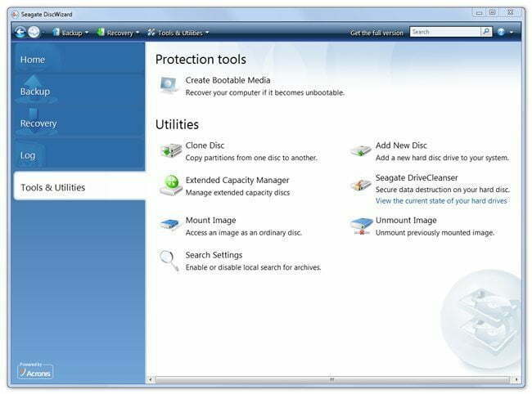532x394 pixels.
Task: Open the navigation history dropdown
Action: (43, 33)
